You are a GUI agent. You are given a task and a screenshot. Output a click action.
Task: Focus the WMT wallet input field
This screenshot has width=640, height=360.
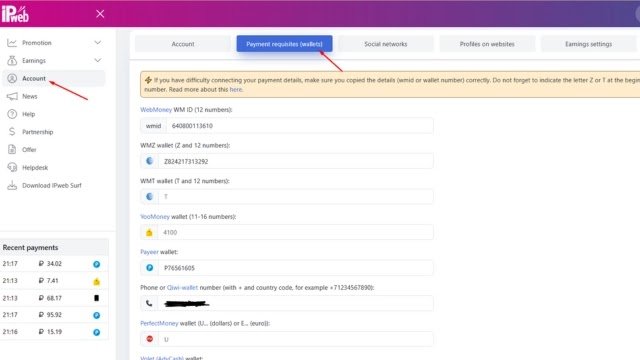coord(296,197)
